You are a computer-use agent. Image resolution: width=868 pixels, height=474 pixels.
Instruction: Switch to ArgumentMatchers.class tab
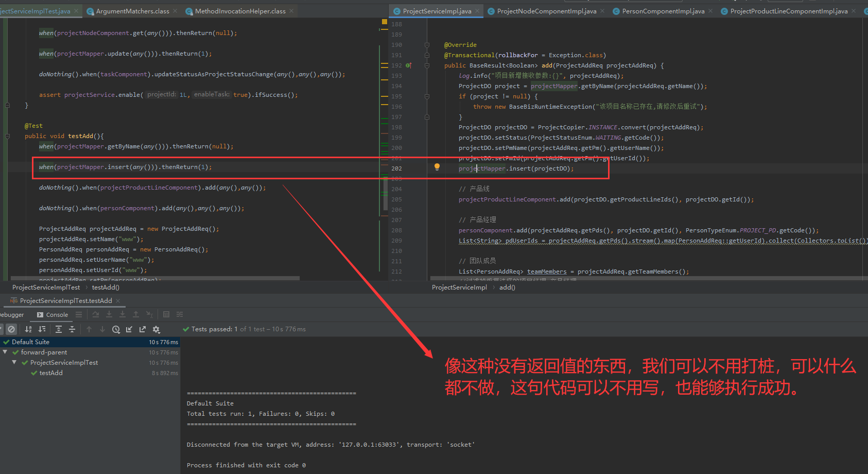pos(132,11)
